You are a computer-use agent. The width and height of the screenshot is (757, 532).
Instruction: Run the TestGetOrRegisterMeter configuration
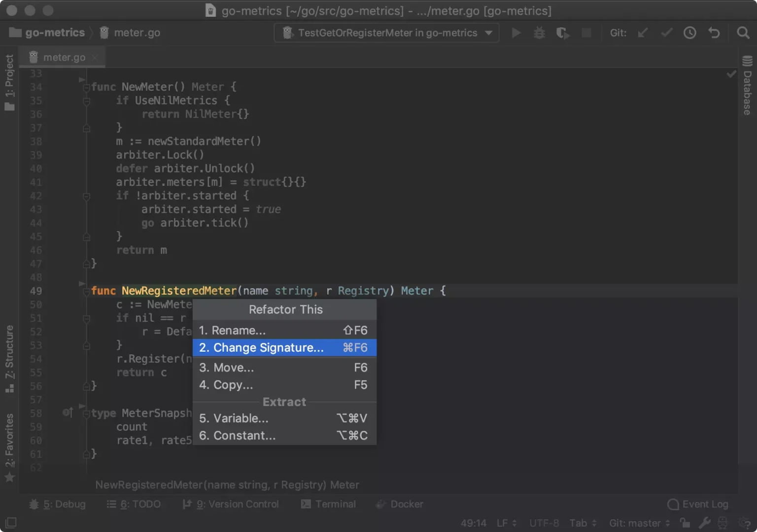click(516, 33)
